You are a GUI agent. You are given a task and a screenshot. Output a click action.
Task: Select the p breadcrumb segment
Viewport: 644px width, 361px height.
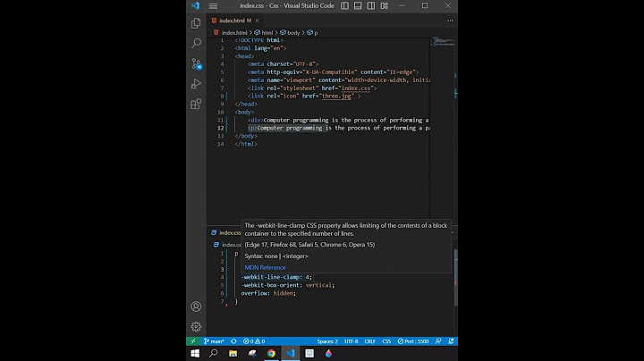312,33
